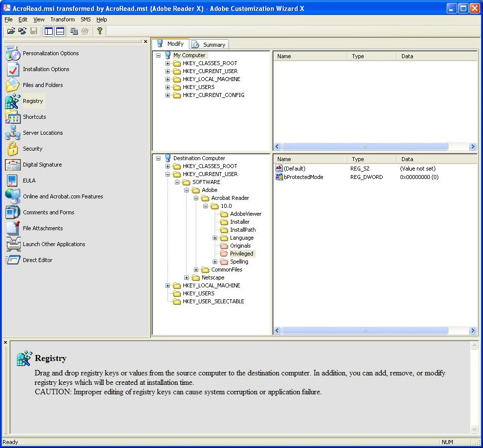Open the SMS menu
Viewport: 483px width, 448px height.
[85, 19]
